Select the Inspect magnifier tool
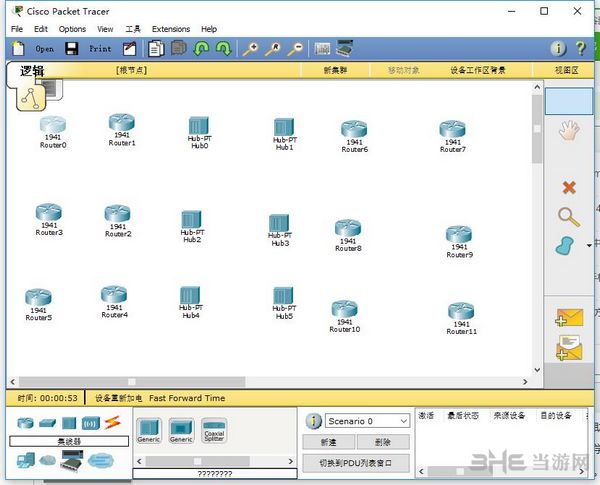This screenshot has width=600, height=485. tap(569, 217)
